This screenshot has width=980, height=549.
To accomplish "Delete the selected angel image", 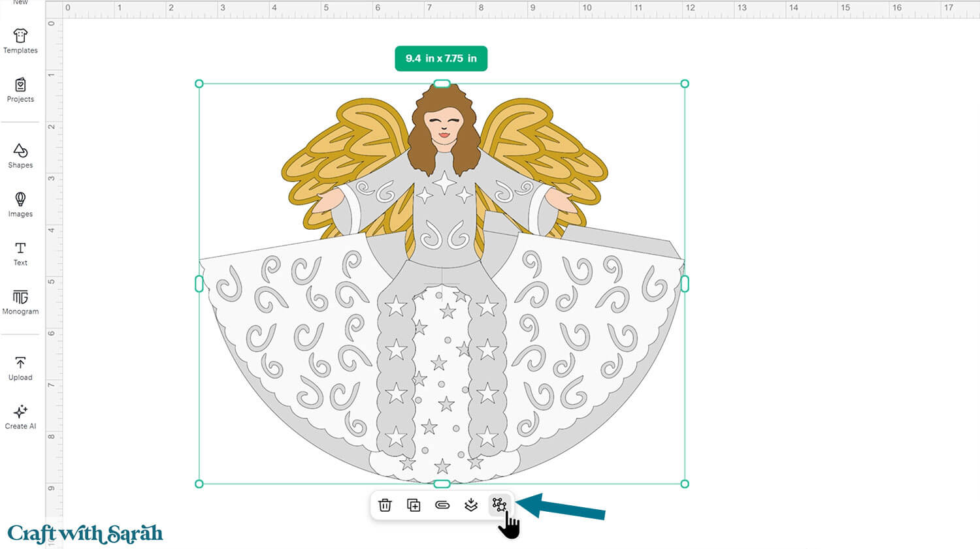I will [x=385, y=505].
